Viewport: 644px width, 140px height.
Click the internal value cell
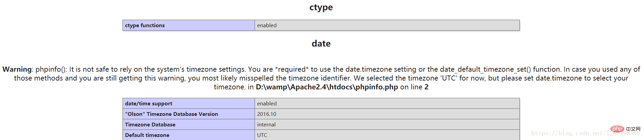387,124
